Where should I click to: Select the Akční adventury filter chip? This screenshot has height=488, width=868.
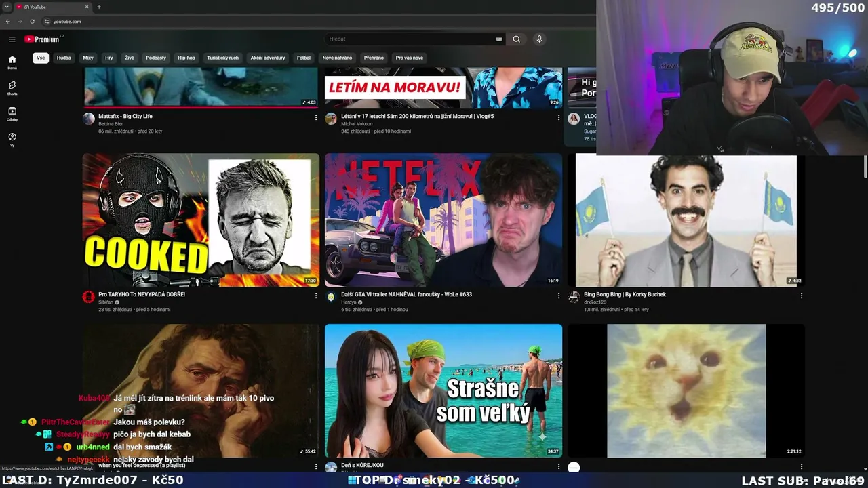tap(268, 58)
